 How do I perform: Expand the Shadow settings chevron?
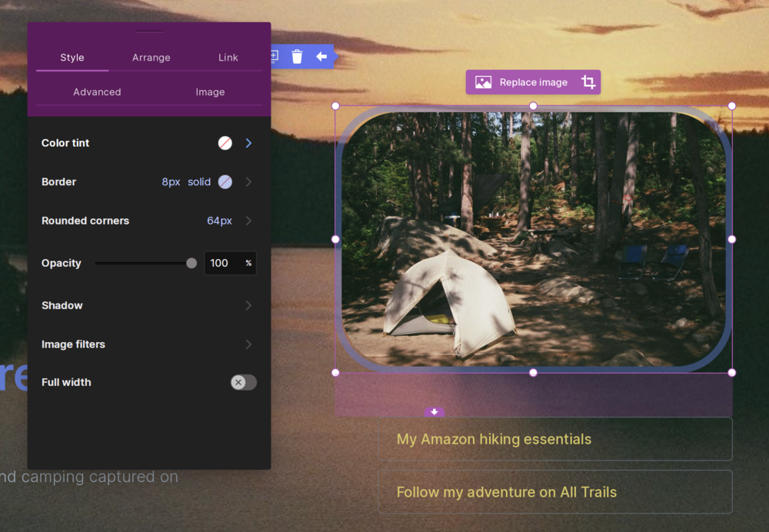pyautogui.click(x=248, y=305)
